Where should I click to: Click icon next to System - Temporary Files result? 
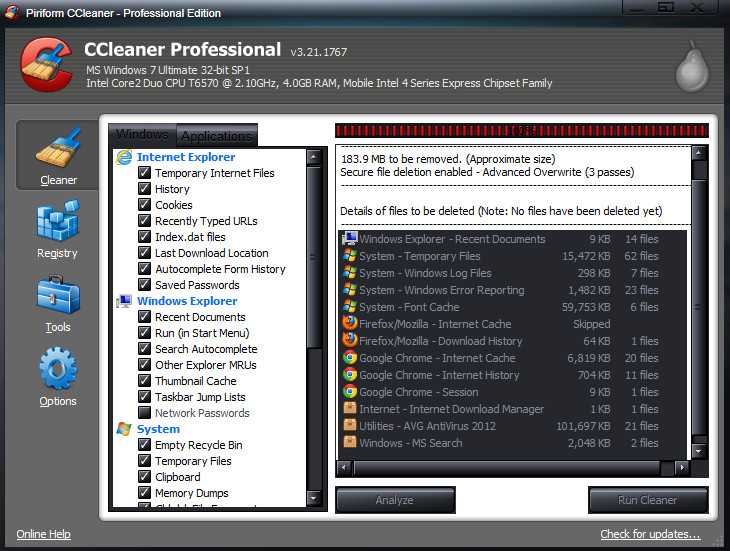(350, 256)
